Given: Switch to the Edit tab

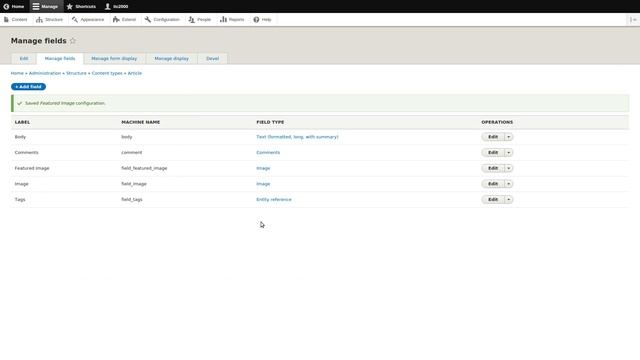Looking at the screenshot, I should point(24,59).
